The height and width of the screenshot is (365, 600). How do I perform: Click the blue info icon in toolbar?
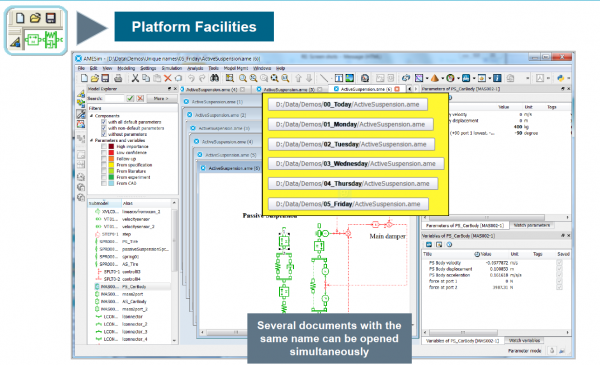[x=497, y=78]
